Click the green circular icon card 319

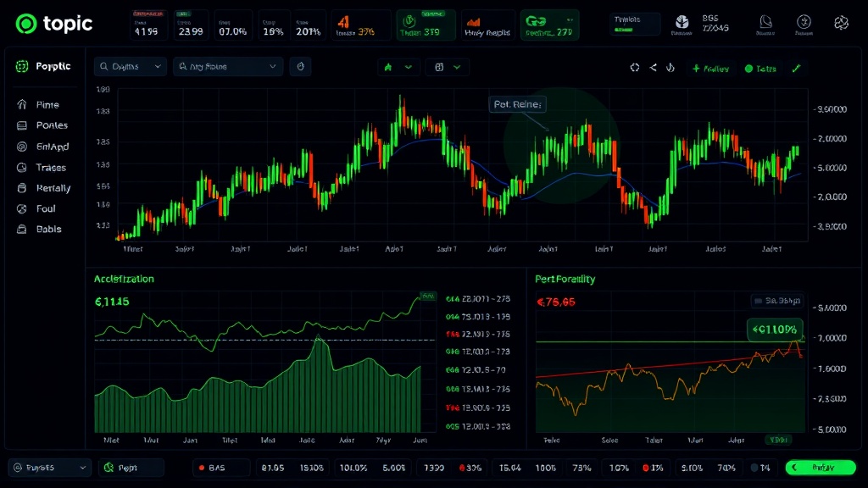point(426,25)
